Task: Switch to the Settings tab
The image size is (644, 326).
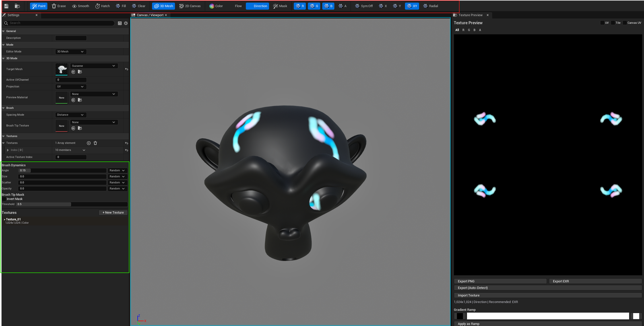Action: pyautogui.click(x=13, y=15)
